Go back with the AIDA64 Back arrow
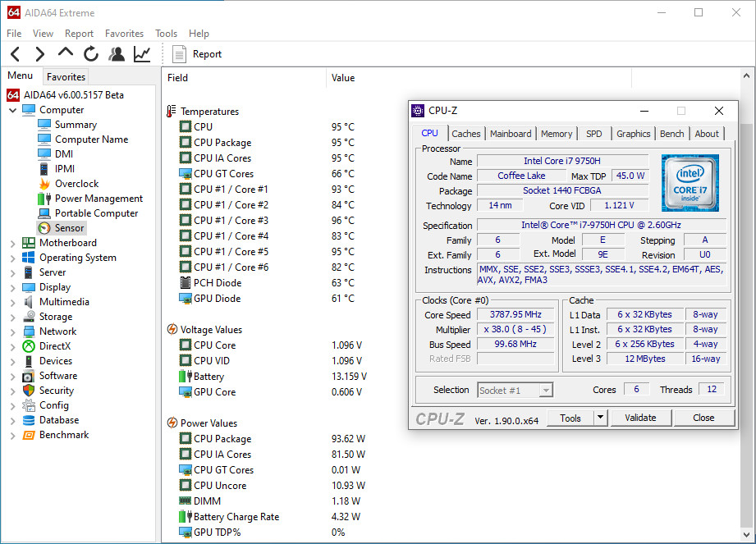The width and height of the screenshot is (756, 544). click(x=16, y=54)
